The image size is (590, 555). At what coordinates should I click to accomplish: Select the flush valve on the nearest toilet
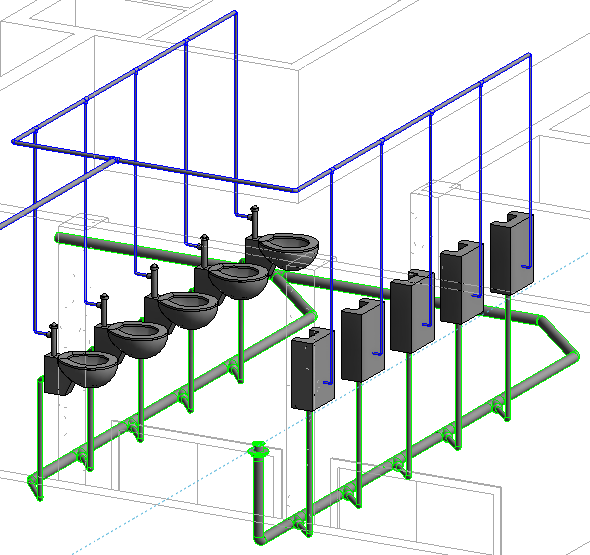coord(53,339)
